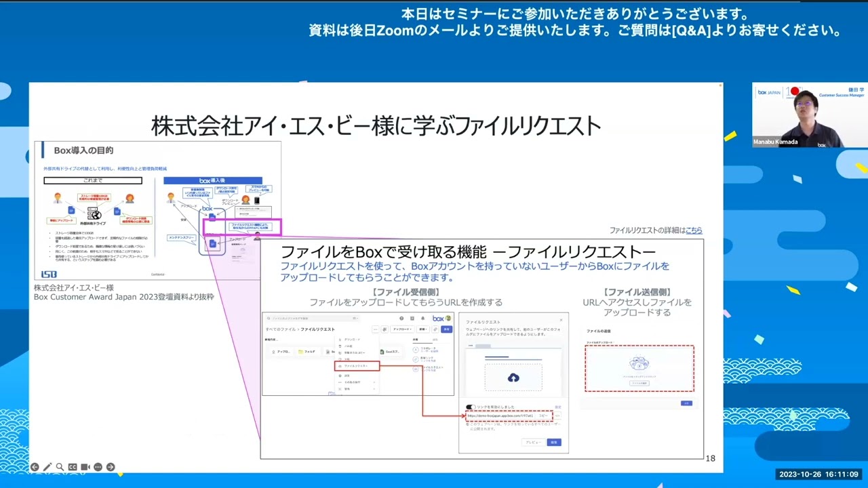Click the blue 共有 button in Box screenshot

click(x=447, y=329)
